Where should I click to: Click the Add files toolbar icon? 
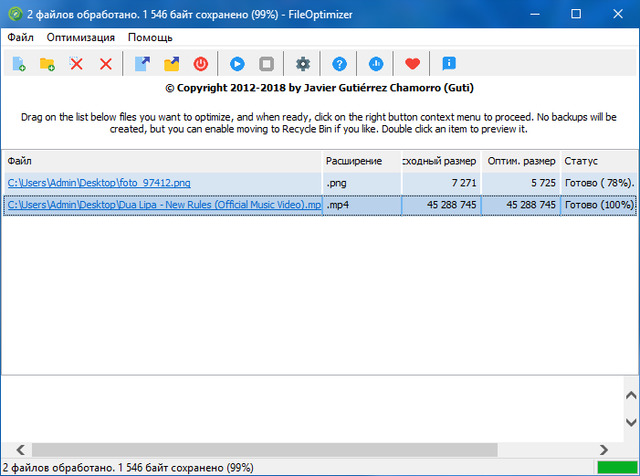[19, 64]
